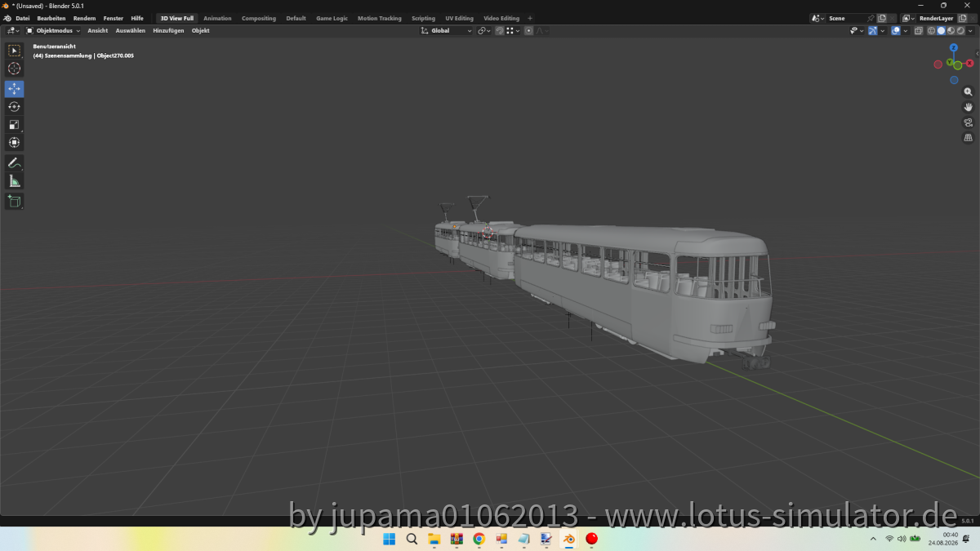Add a workspace with plus icon

tap(529, 18)
